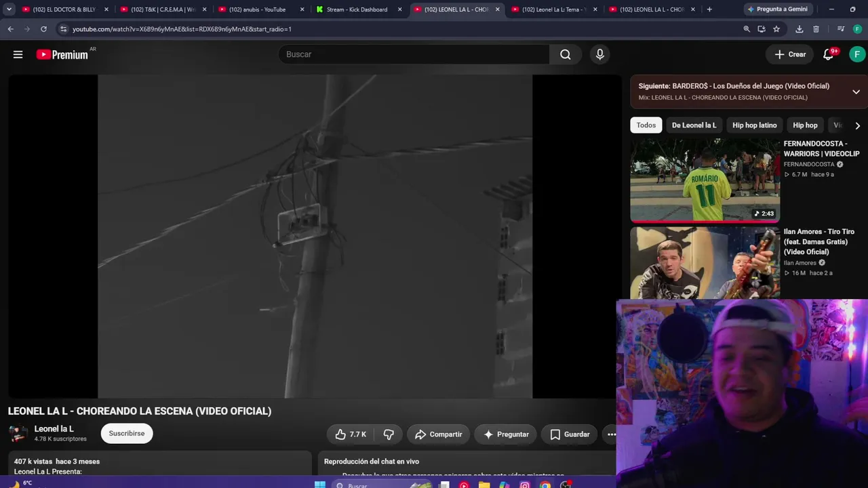Go forward in browser history
Screen dimensions: 868x488
[x=27, y=29]
